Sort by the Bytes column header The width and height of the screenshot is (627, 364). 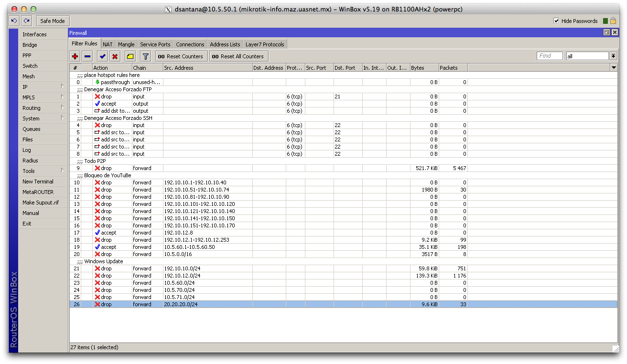(x=424, y=68)
